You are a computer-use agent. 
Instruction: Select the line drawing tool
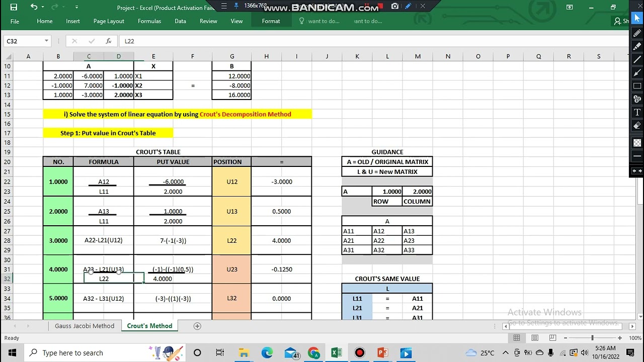click(x=637, y=59)
